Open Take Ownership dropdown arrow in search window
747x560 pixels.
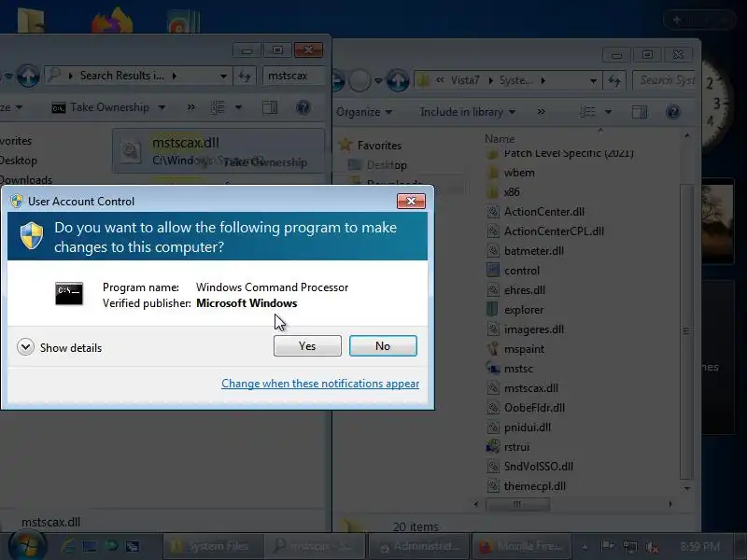[x=162, y=107]
